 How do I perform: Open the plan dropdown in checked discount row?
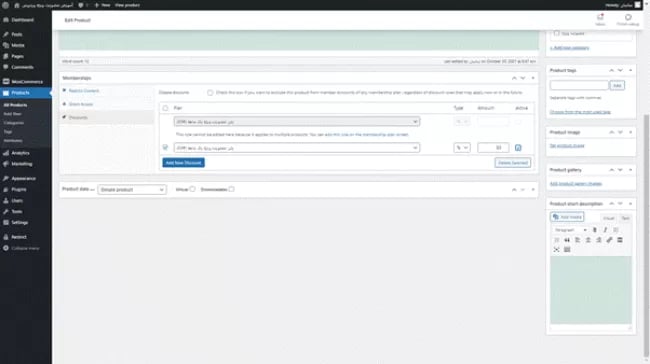tap(297, 148)
